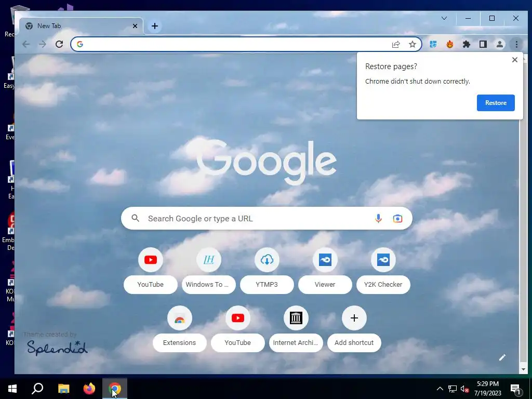Open the first YouTube shortcut
This screenshot has height=399, width=532.
(x=150, y=272)
